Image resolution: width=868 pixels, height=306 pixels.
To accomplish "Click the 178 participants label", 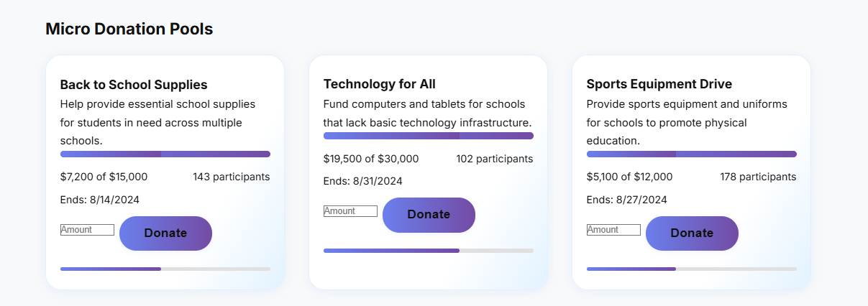I will 758,177.
